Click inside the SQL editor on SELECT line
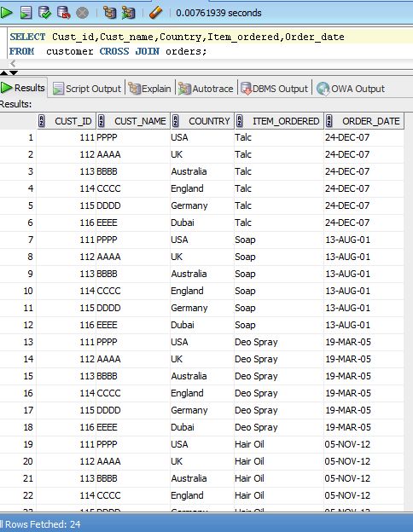Image resolution: width=413 pixels, height=532 pixels. tap(211, 37)
